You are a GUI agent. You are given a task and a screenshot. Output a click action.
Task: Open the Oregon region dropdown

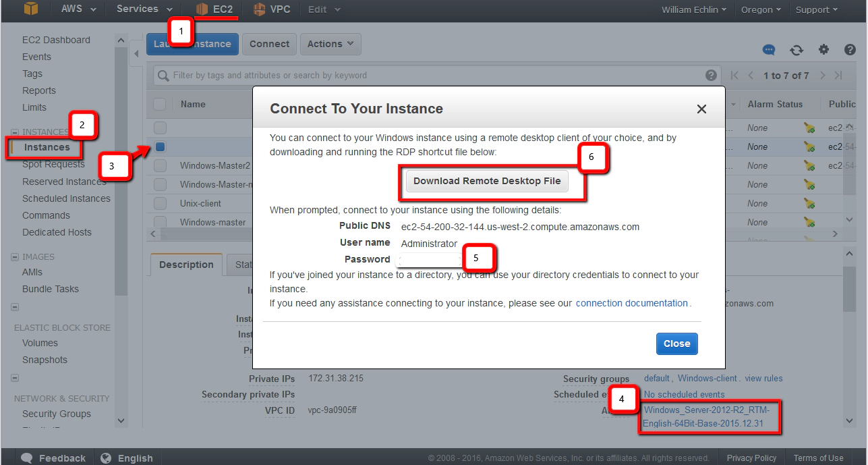[760, 9]
